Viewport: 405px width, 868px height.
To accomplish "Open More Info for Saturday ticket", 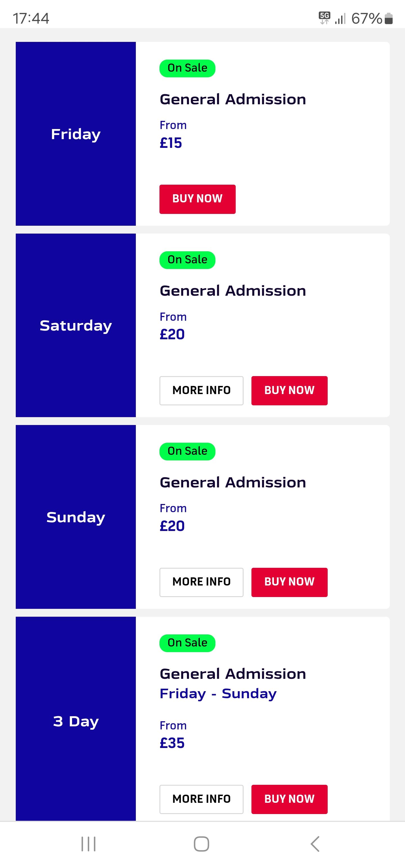I will pyautogui.click(x=201, y=390).
